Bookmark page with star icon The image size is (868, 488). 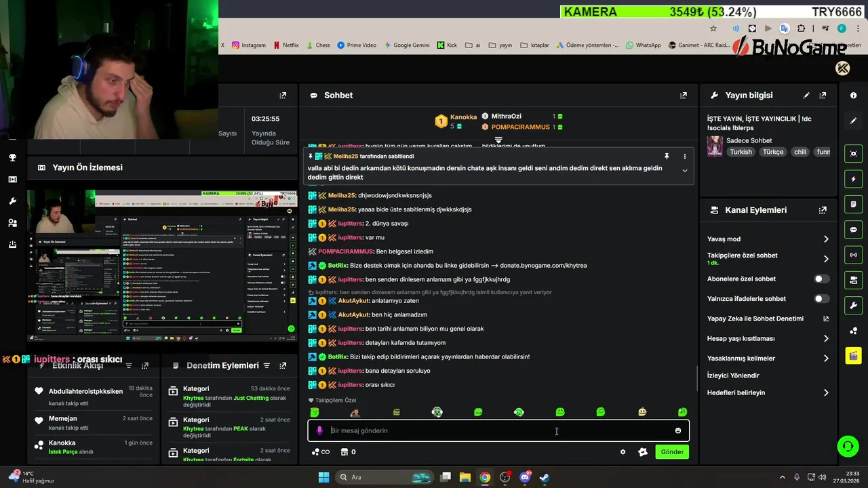(x=713, y=28)
